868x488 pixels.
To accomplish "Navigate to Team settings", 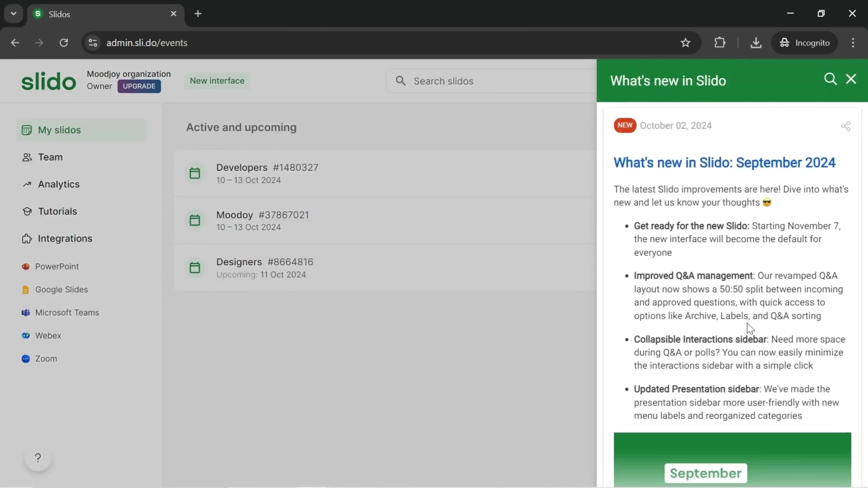I will tap(50, 157).
